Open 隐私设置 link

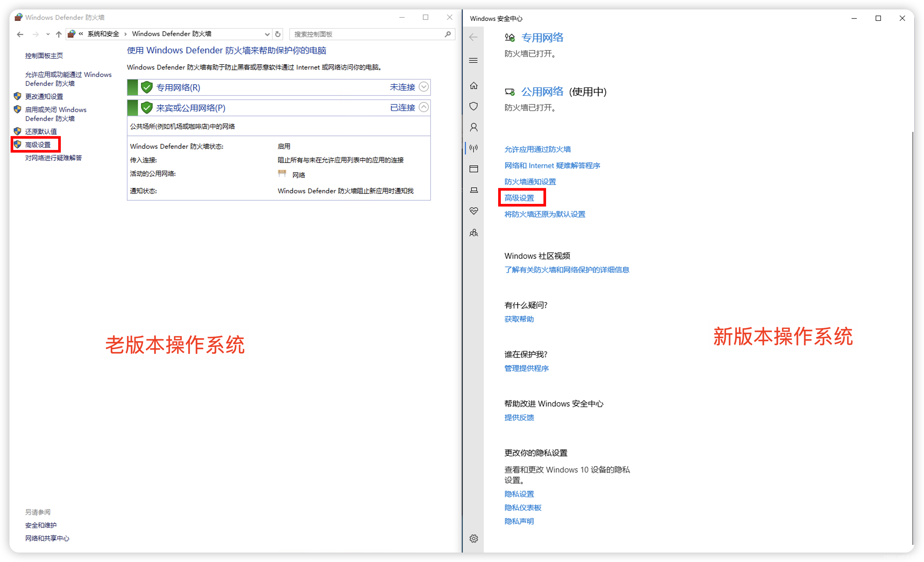click(x=519, y=494)
